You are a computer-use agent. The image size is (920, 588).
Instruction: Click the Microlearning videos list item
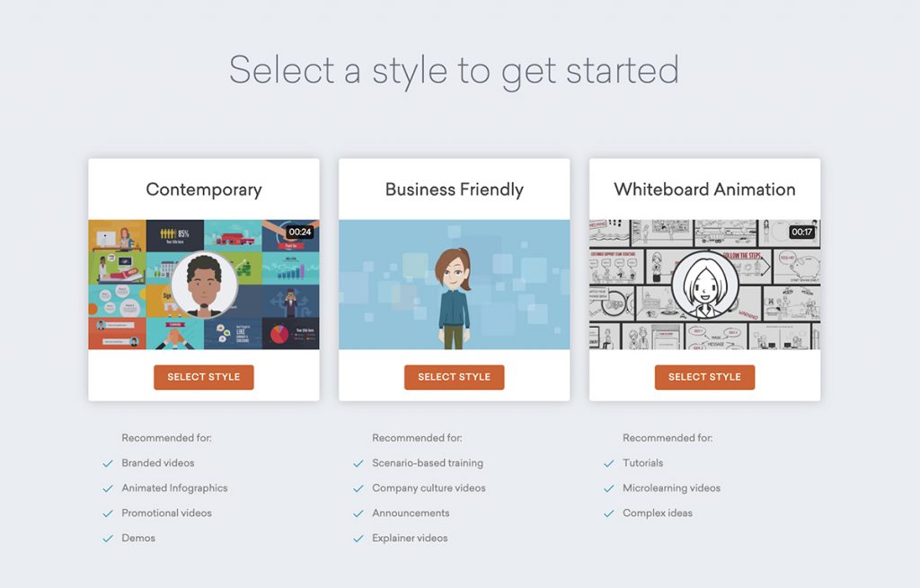(671, 487)
